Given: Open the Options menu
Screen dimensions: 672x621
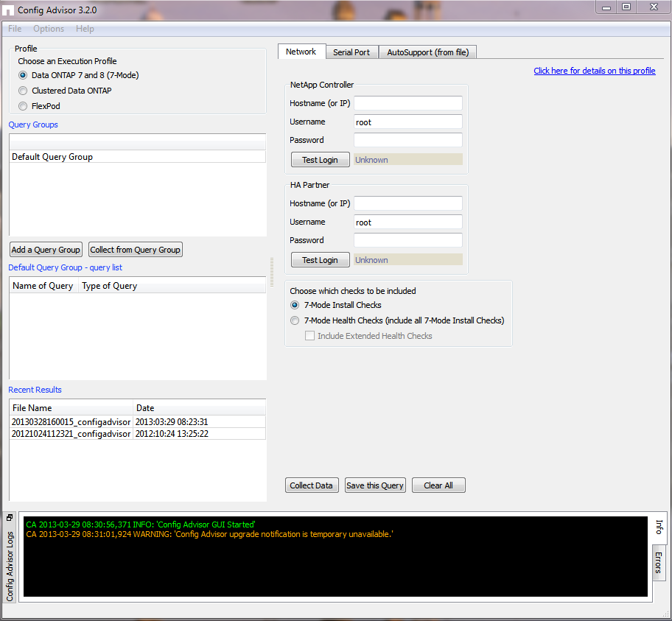Looking at the screenshot, I should 49,29.
